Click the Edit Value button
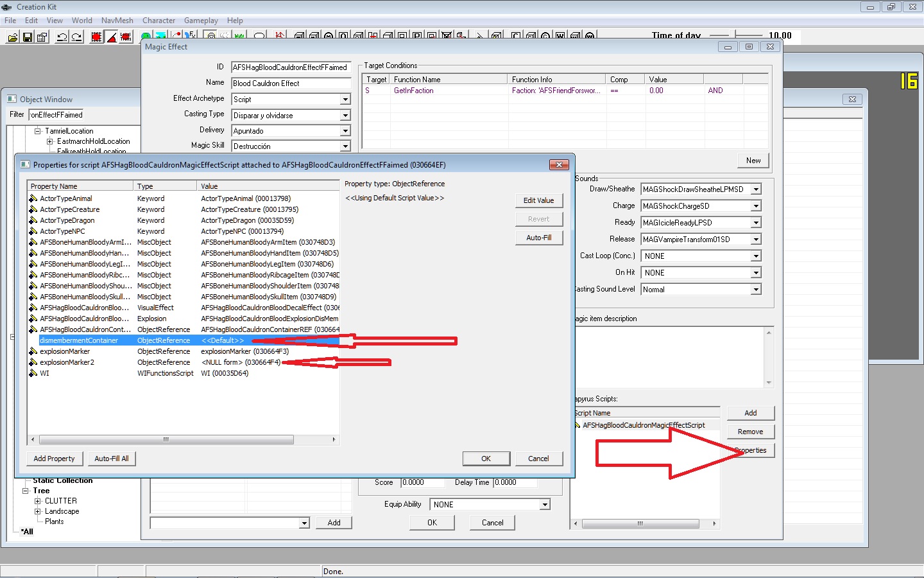This screenshot has height=578, width=924. click(x=538, y=200)
